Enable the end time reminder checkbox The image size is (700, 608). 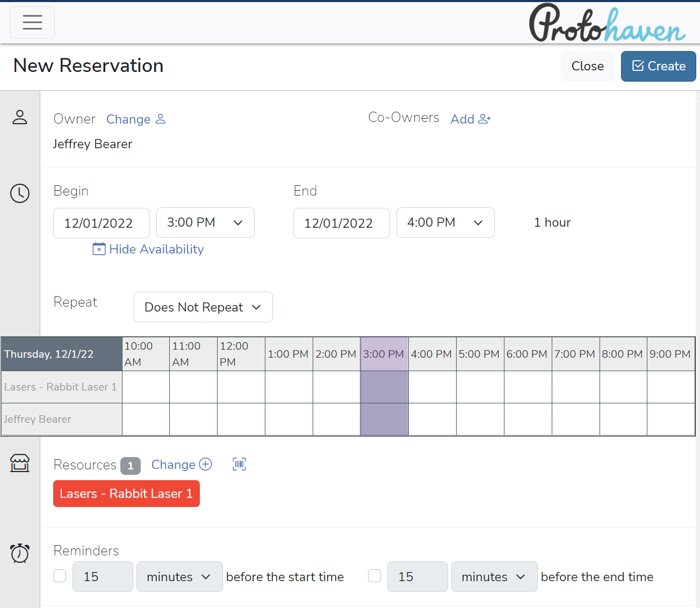click(374, 576)
